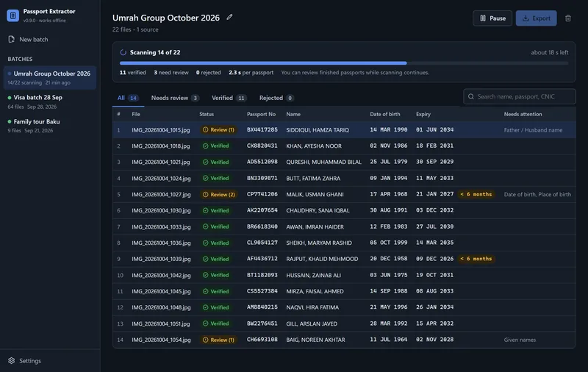Screen dimensions: 588x372
Task: Click the '11 verified' summary text
Action: (133, 73)
